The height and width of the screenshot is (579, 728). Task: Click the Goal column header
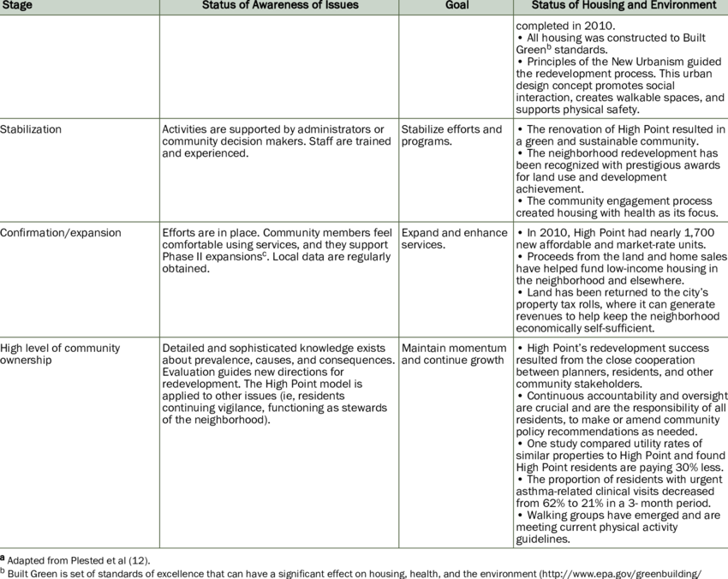click(456, 5)
